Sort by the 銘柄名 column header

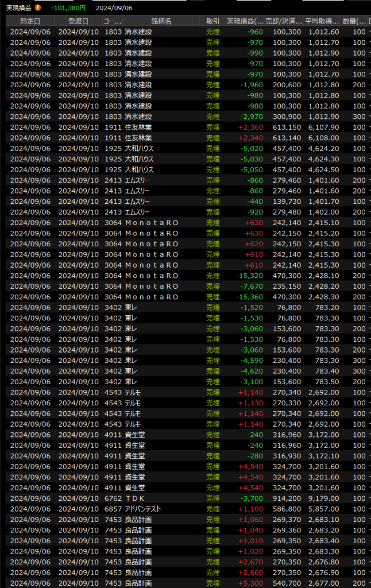(x=161, y=21)
